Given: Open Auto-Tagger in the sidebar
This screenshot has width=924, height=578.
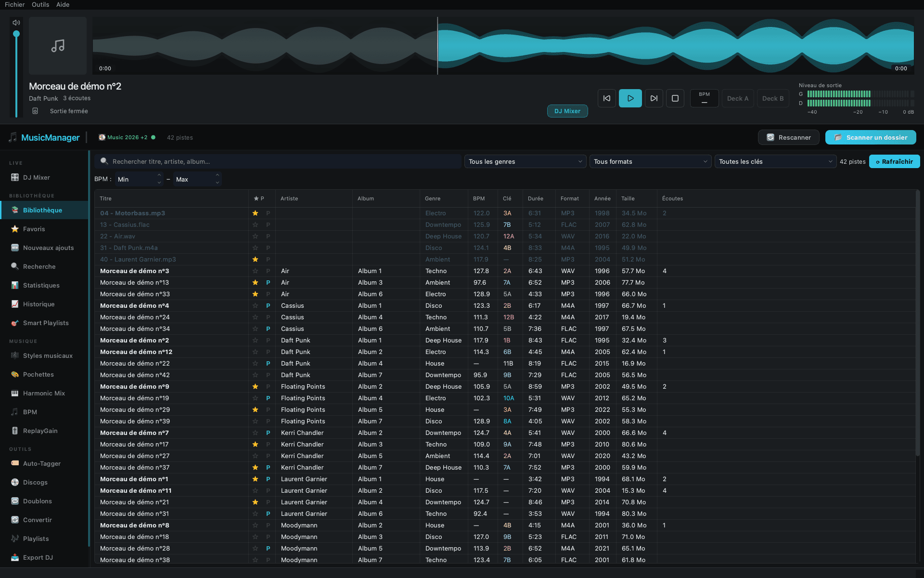Looking at the screenshot, I should pyautogui.click(x=44, y=463).
